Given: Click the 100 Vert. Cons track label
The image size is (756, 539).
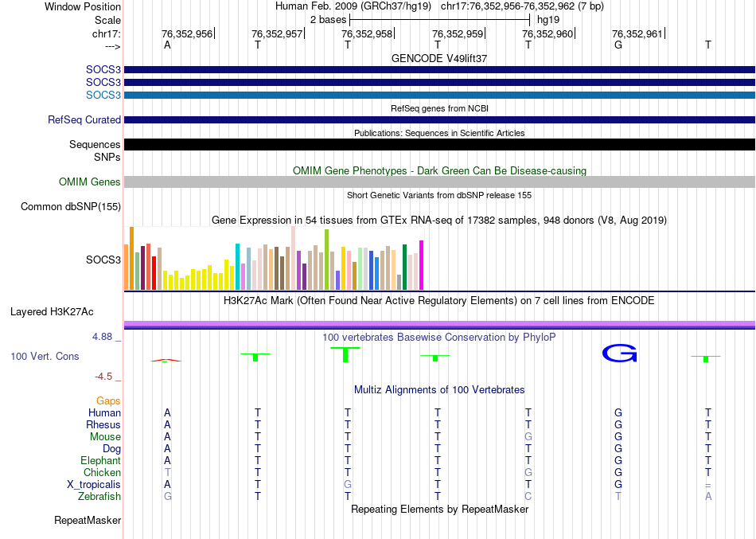Looking at the screenshot, I should tap(45, 356).
